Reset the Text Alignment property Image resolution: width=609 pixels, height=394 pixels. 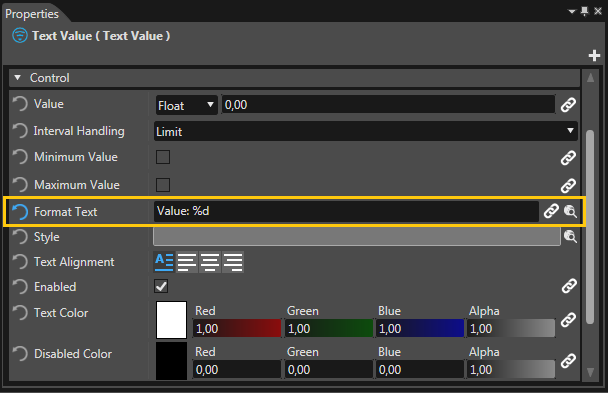tap(20, 262)
